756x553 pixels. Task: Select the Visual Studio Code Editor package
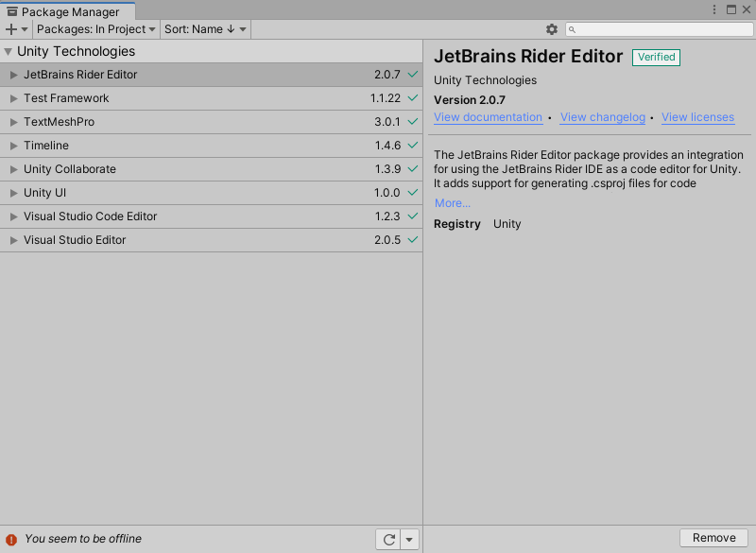211,216
